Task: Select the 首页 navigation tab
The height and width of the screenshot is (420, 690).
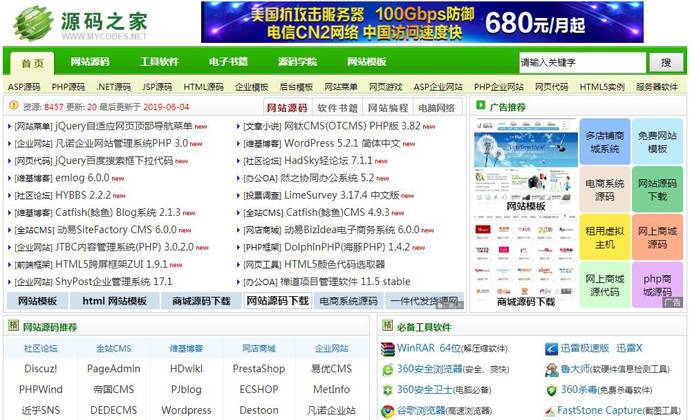Action: click(33, 63)
